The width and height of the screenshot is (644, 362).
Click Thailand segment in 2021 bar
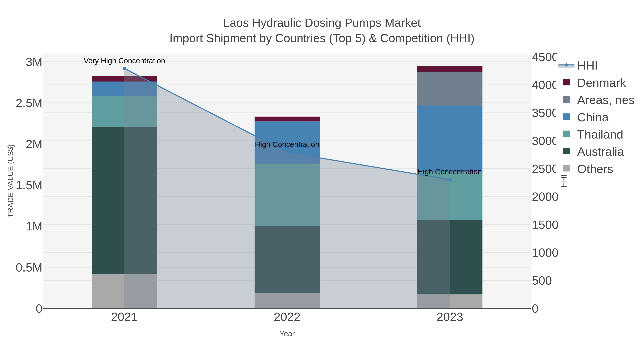pyautogui.click(x=124, y=111)
